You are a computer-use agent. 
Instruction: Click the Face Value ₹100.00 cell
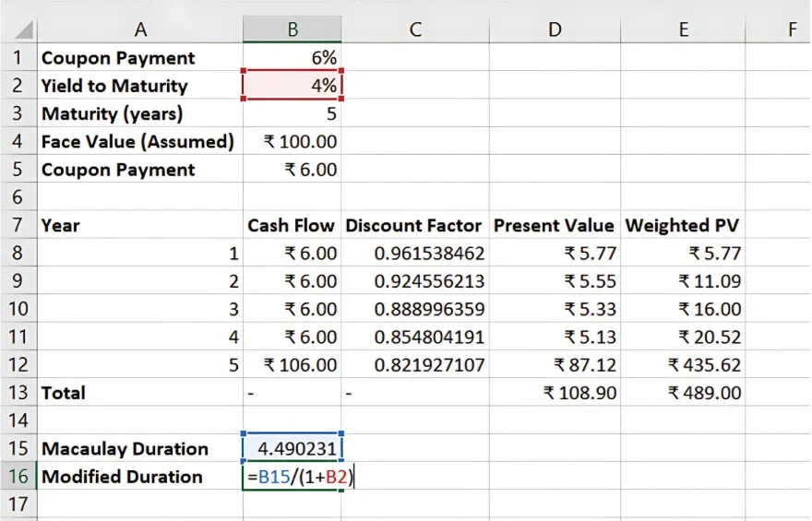[x=293, y=142]
